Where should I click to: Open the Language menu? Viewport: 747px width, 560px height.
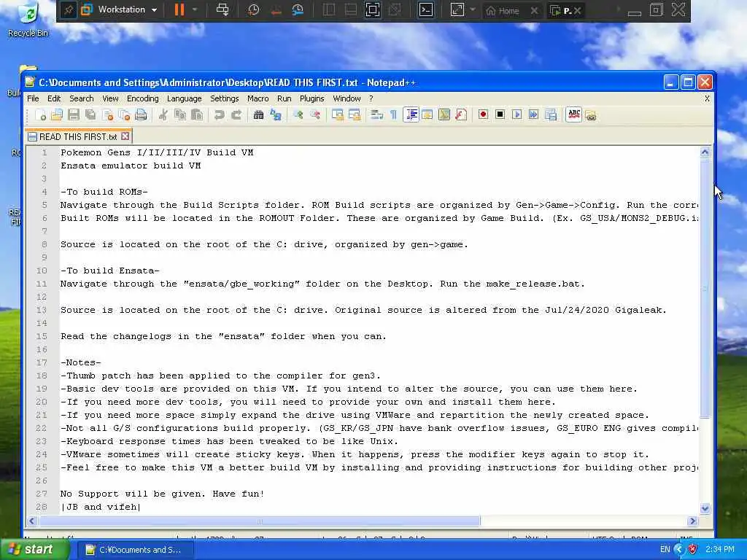[x=184, y=98]
